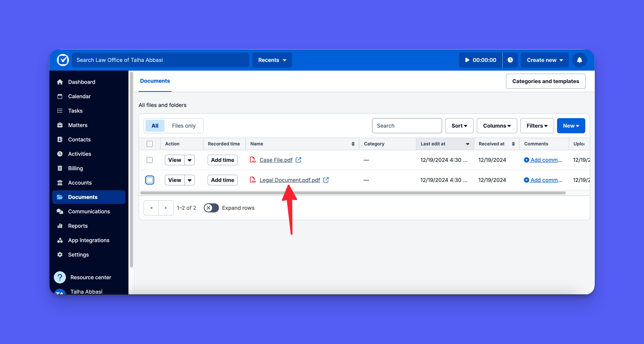Open the time entries clock icon
This screenshot has width=644, height=344.
pos(510,60)
